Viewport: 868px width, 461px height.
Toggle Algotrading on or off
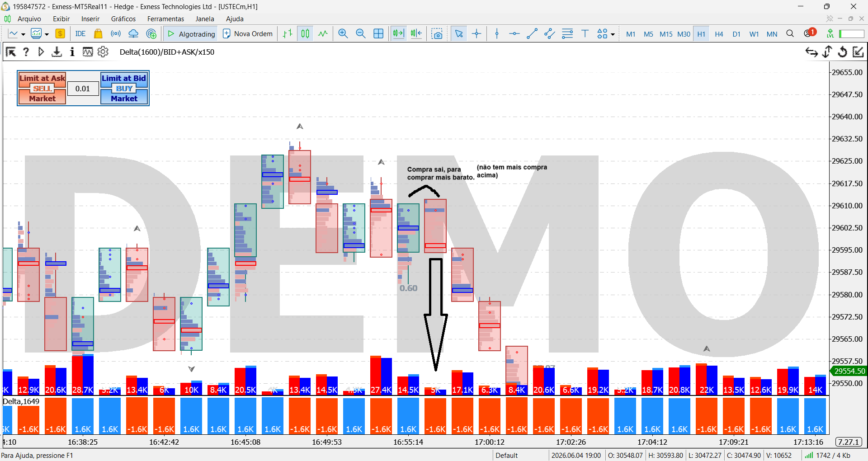click(x=191, y=34)
